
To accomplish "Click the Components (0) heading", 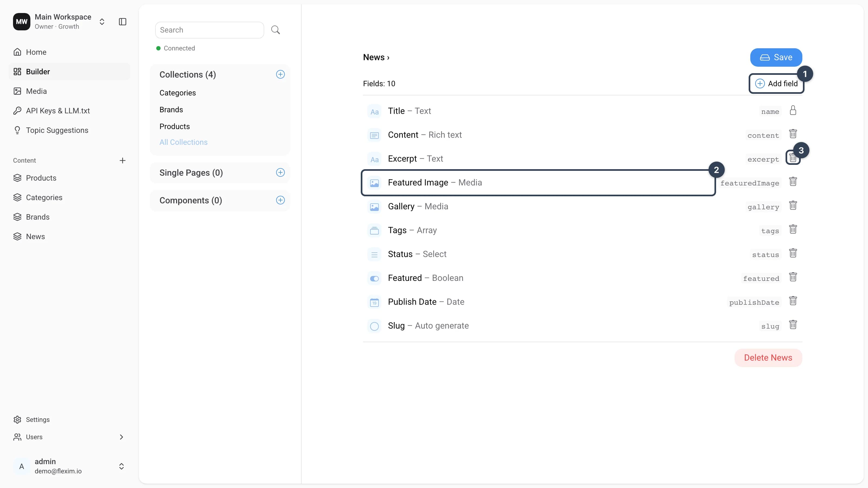I will [191, 200].
